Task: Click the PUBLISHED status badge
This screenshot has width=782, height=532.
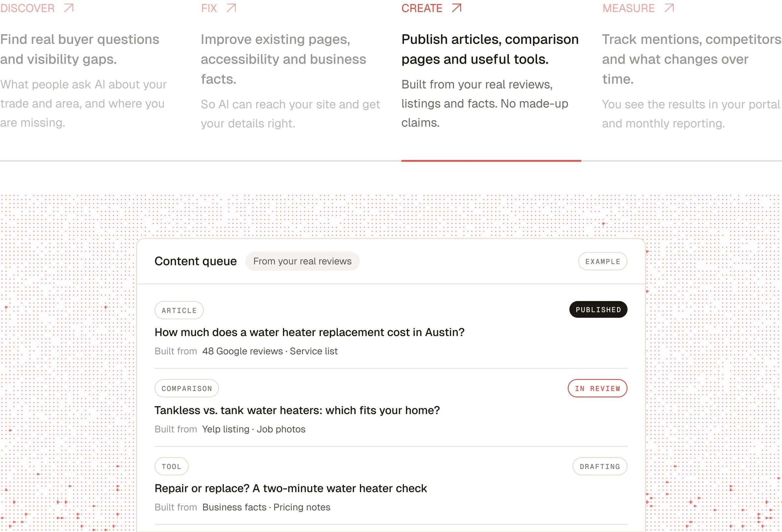Action: coord(598,309)
